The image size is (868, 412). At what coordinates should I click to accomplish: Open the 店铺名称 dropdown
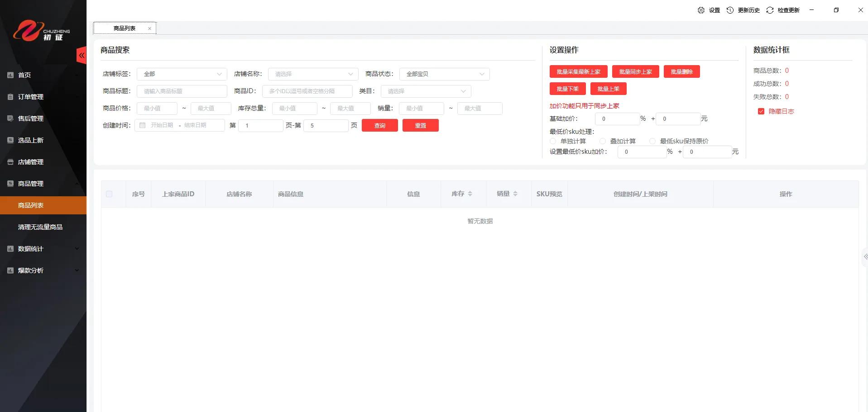pyautogui.click(x=313, y=74)
